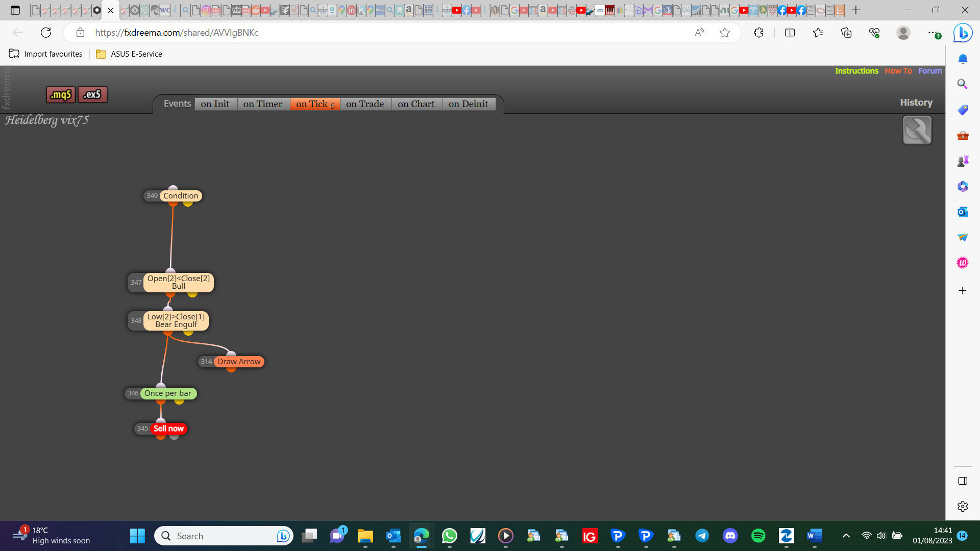The height and width of the screenshot is (551, 980).
Task: Select the Low[2]>Close[1] Bear Engulf block
Action: coord(176,320)
